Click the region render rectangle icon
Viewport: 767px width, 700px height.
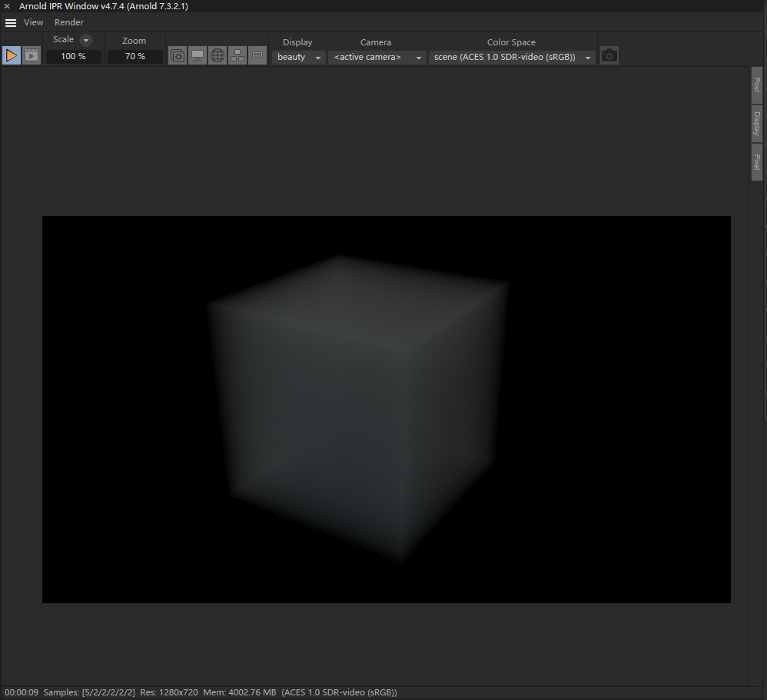click(x=257, y=55)
